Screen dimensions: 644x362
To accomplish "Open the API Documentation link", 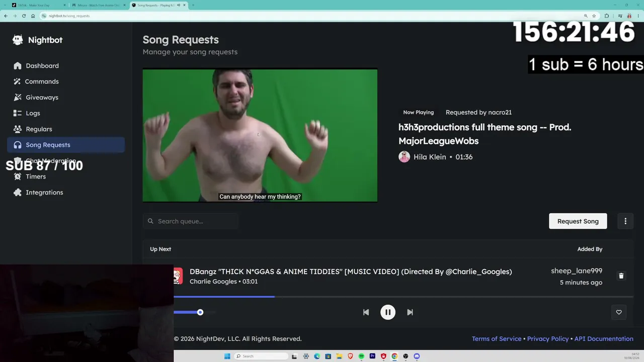I will (604, 339).
